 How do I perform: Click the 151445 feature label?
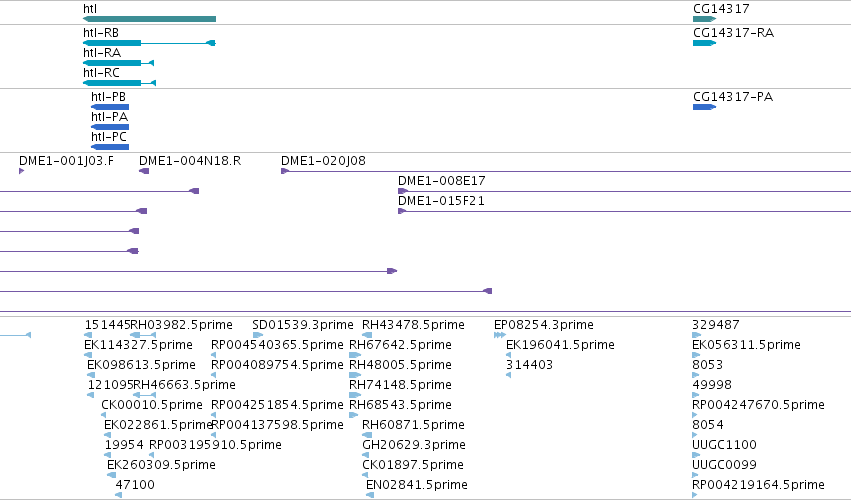coord(107,325)
